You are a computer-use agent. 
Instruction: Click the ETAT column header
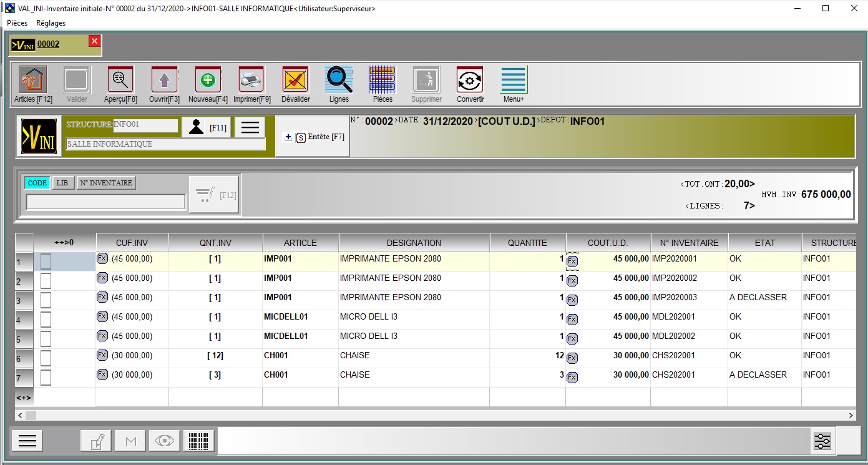[x=764, y=243]
